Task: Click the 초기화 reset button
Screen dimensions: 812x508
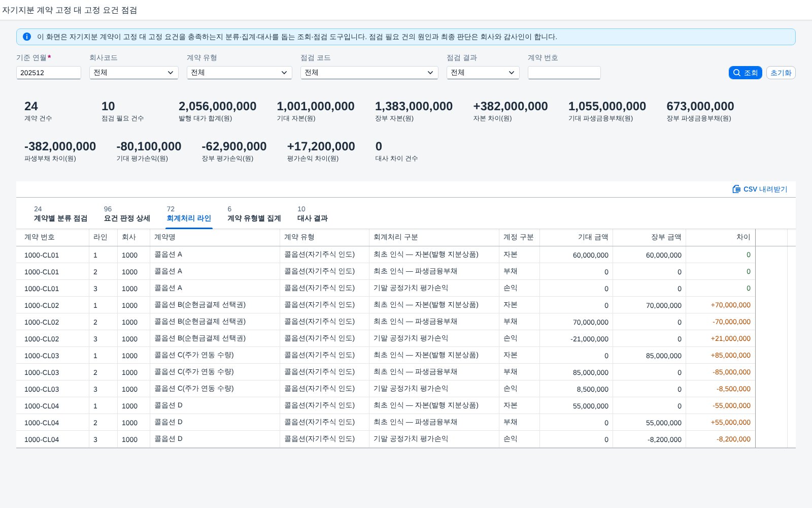Action: pos(781,73)
